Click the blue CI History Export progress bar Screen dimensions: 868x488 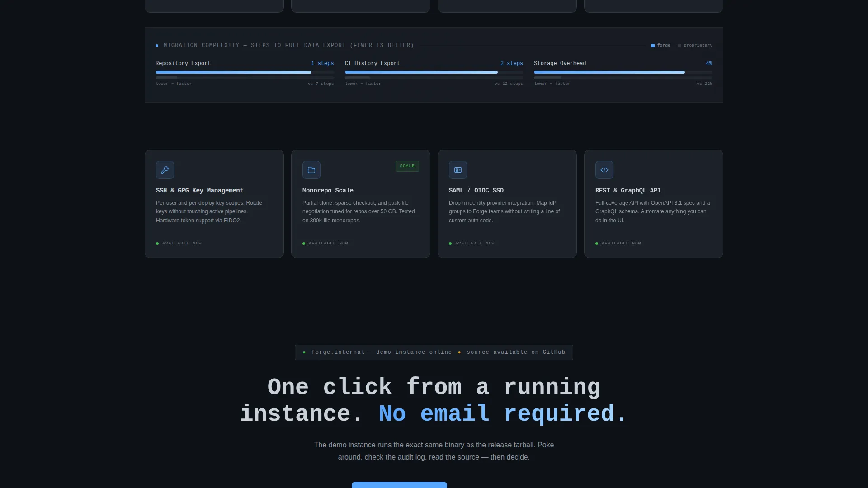(x=421, y=72)
